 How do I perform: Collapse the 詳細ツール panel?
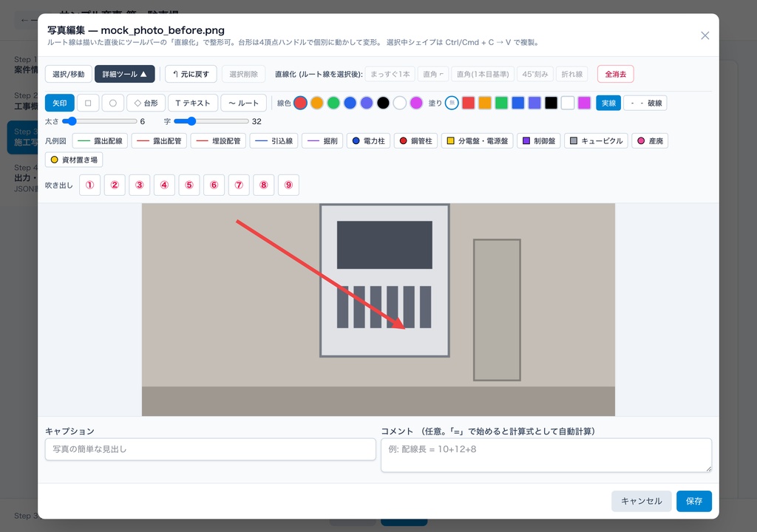tap(124, 74)
